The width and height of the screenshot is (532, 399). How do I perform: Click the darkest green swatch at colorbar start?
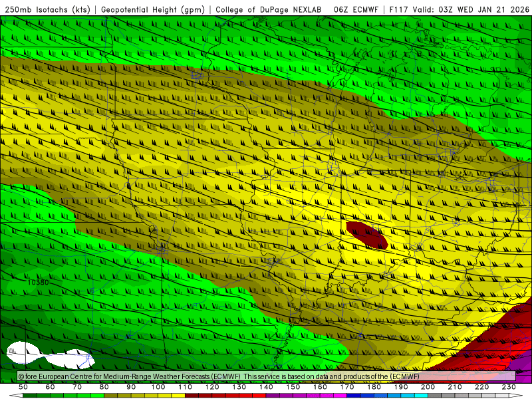coord(30,396)
